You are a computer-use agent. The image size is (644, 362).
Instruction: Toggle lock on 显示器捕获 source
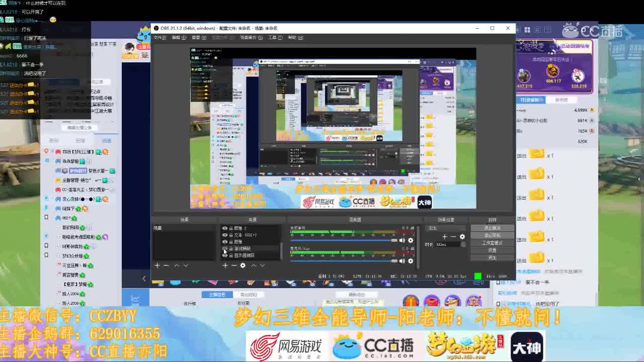click(231, 255)
